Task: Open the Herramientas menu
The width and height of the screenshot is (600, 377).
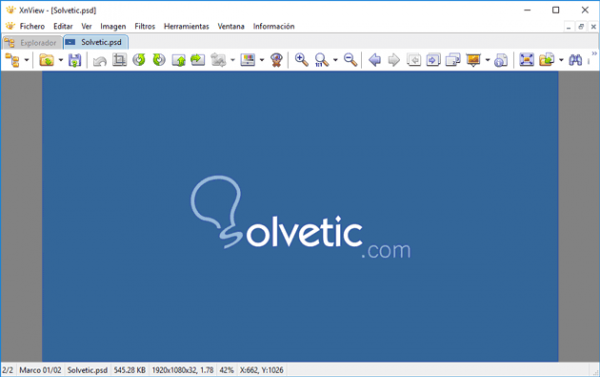Action: tap(186, 26)
